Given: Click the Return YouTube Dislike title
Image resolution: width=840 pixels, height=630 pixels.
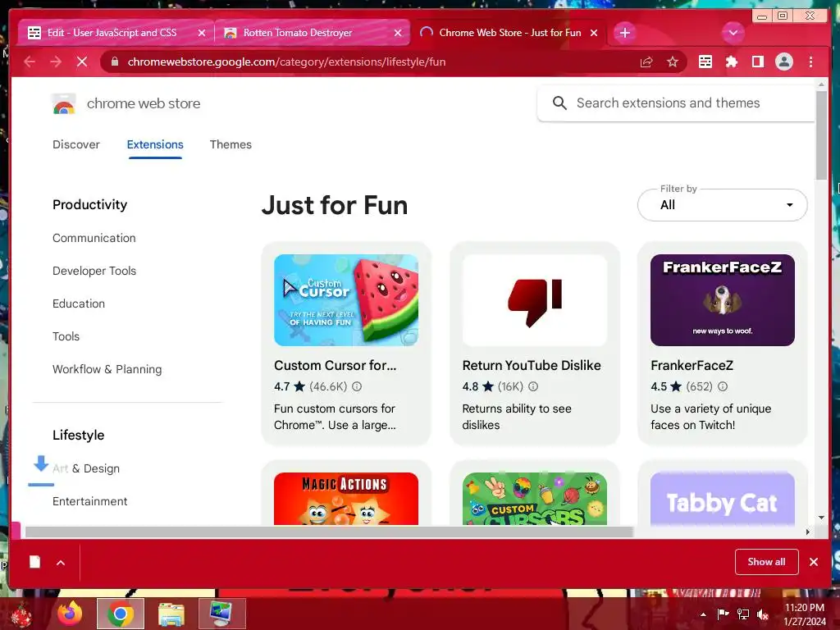Looking at the screenshot, I should pos(532,365).
